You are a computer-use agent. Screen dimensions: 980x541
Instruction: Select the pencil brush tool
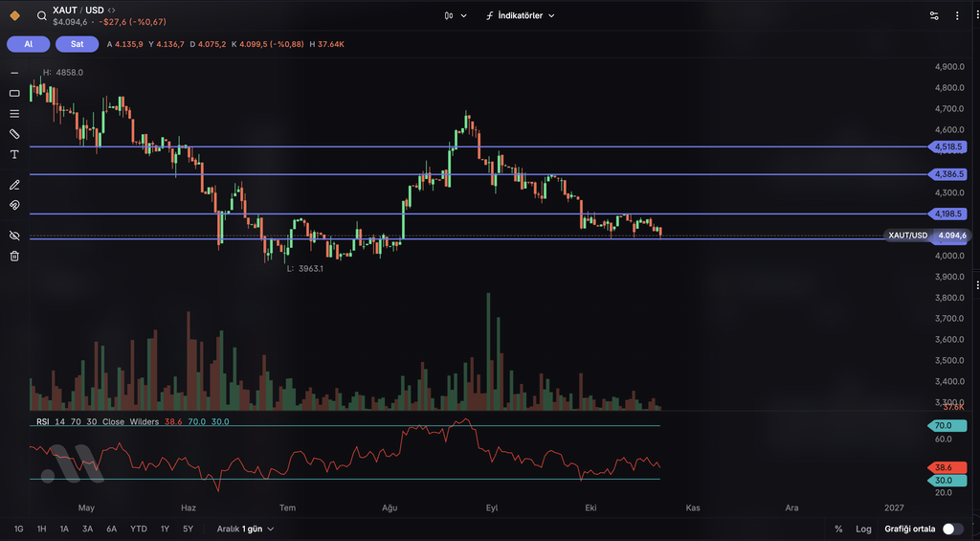(x=14, y=185)
